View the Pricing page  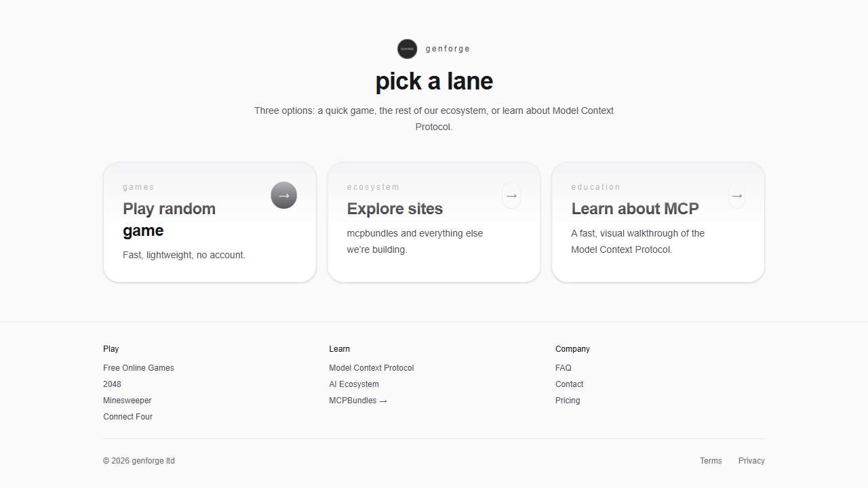(568, 401)
